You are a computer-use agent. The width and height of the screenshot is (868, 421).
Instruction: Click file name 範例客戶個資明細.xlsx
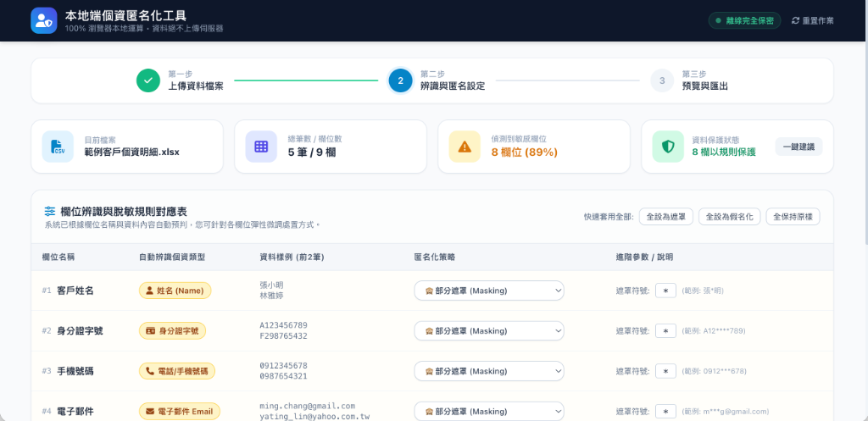131,152
